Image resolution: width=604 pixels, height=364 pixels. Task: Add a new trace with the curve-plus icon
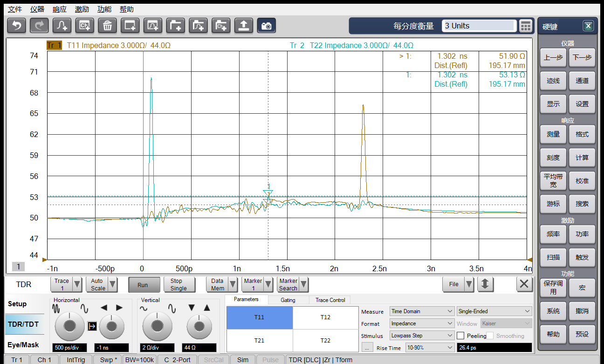62,26
